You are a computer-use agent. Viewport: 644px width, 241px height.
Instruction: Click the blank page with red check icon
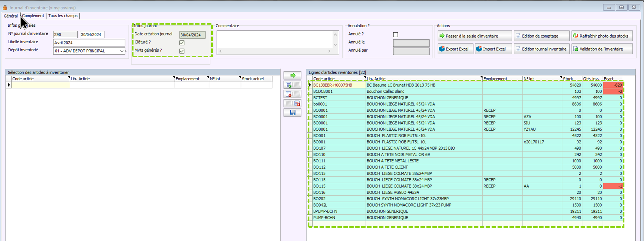(x=289, y=94)
